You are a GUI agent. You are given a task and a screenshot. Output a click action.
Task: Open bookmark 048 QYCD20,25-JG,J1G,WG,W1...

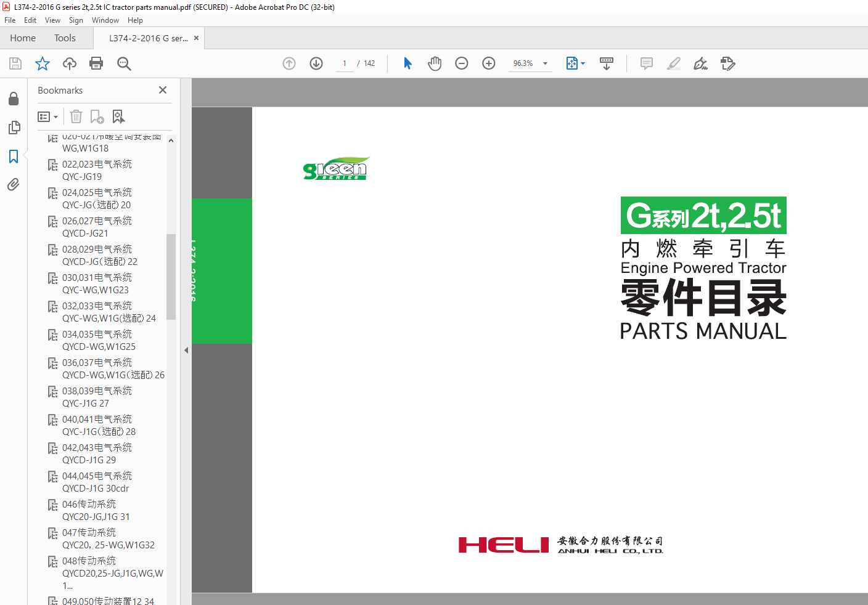tap(113, 574)
